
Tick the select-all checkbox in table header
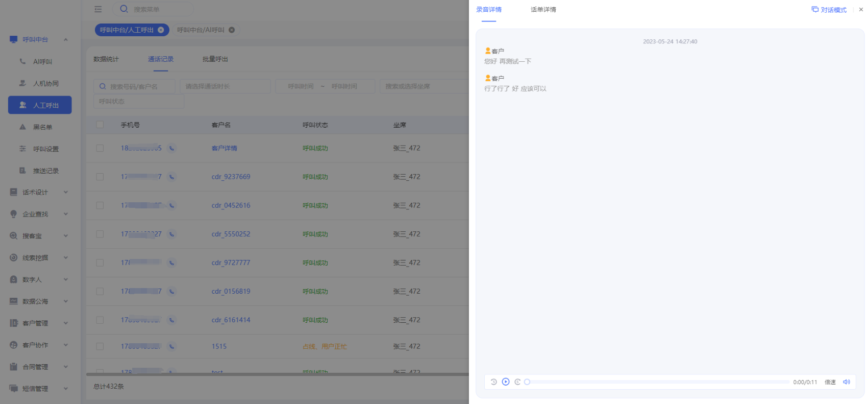point(100,125)
